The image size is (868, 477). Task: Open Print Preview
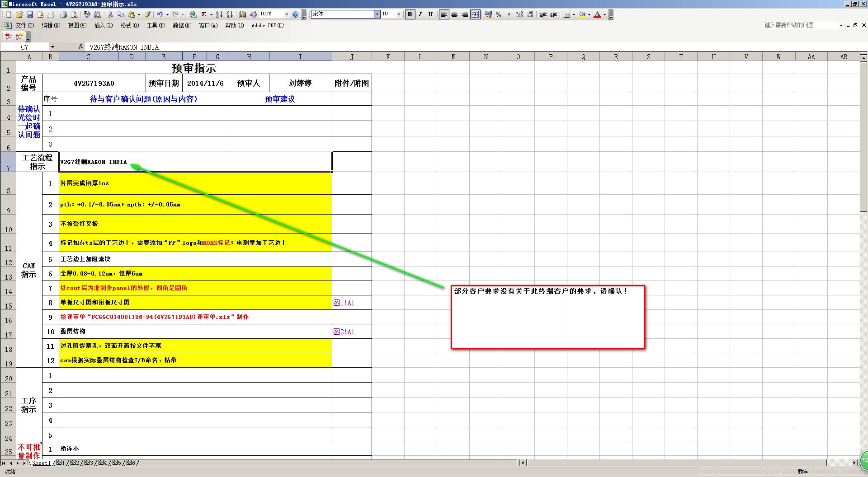(74, 14)
